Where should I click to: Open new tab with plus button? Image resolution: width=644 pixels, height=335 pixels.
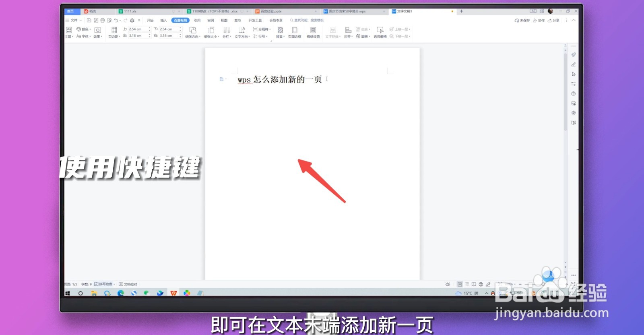pyautogui.click(x=461, y=11)
